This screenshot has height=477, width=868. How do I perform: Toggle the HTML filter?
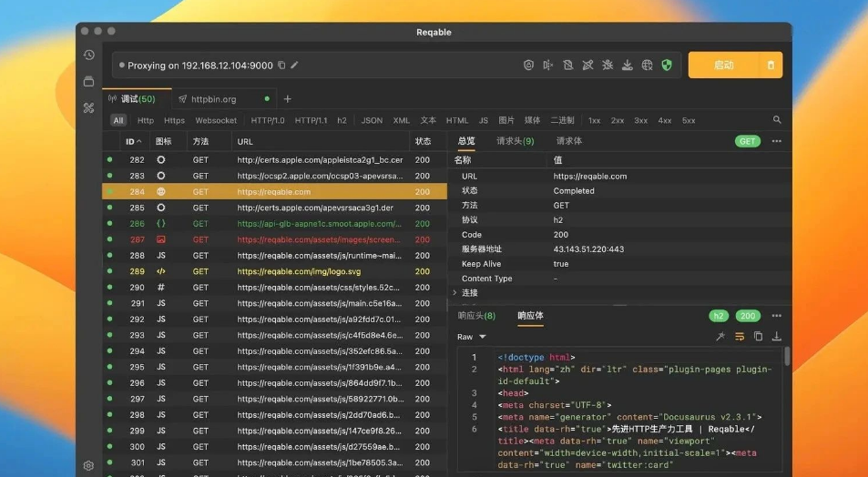[457, 120]
